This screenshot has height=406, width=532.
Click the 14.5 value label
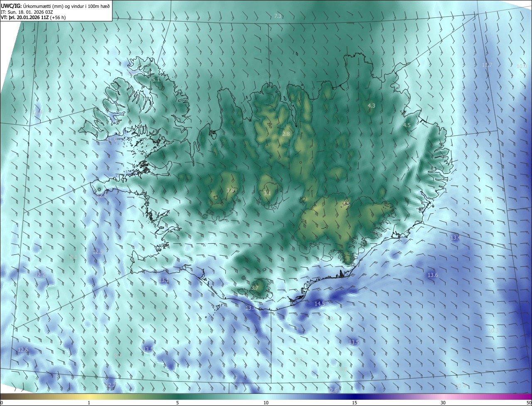click(x=320, y=304)
